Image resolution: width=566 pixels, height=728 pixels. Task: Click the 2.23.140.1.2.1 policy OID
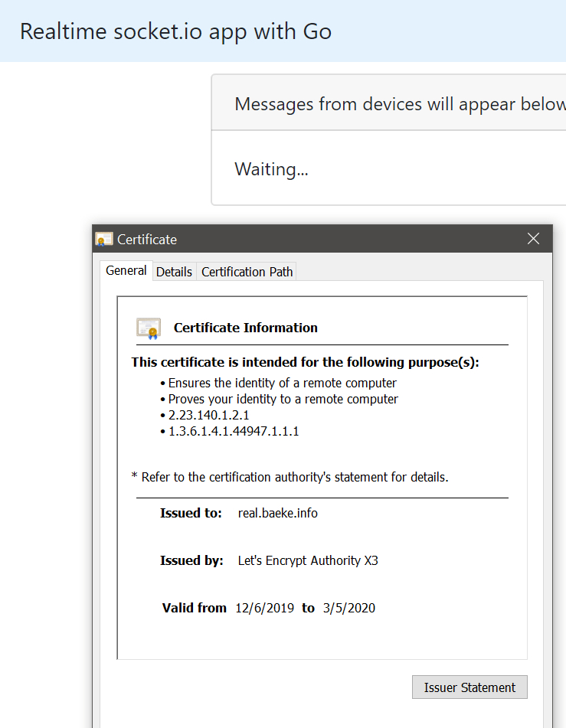pyautogui.click(x=208, y=415)
